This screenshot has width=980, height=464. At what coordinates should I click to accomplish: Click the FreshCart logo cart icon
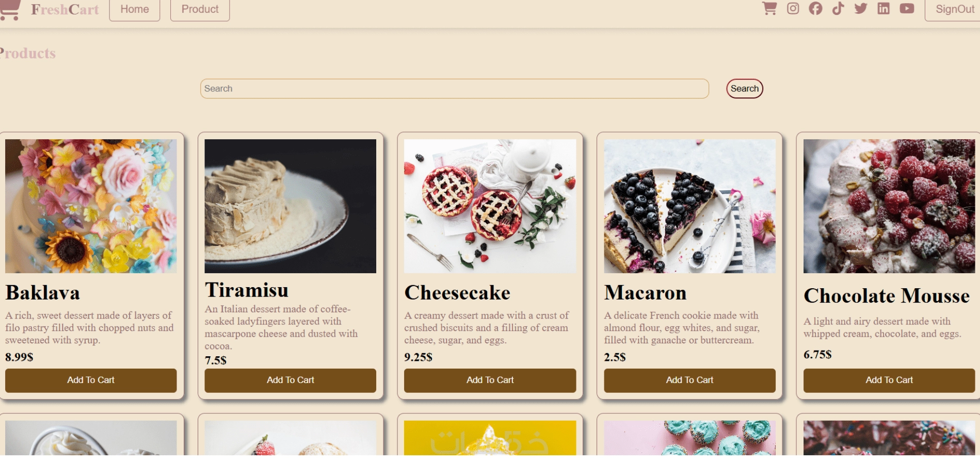(9, 9)
